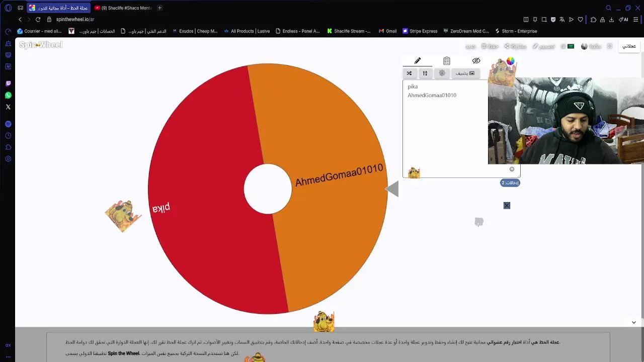Sort the entries with the sort icon
Viewport: 644px width, 362px height.
tap(425, 73)
